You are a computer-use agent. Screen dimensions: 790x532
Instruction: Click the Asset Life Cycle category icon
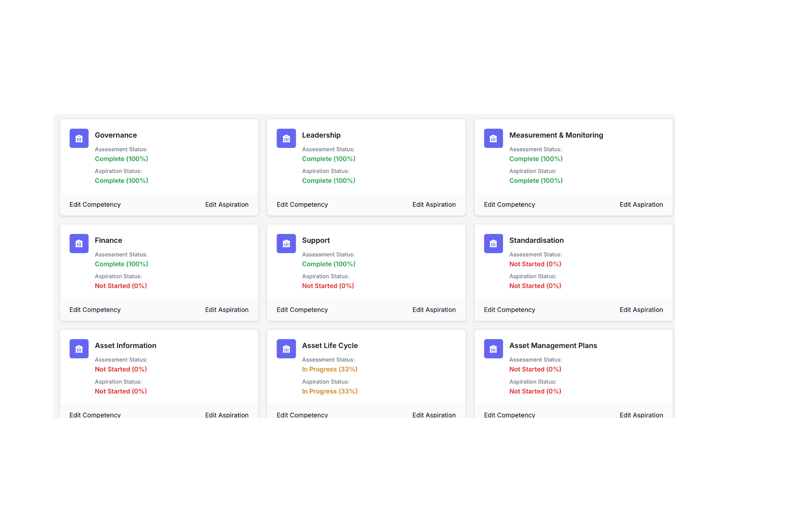pyautogui.click(x=286, y=348)
